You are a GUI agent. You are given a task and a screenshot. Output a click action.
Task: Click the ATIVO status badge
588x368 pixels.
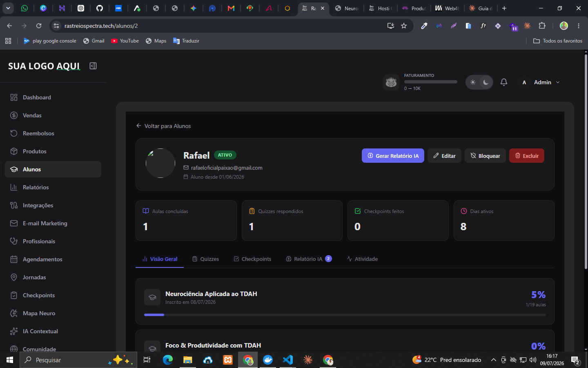point(225,155)
